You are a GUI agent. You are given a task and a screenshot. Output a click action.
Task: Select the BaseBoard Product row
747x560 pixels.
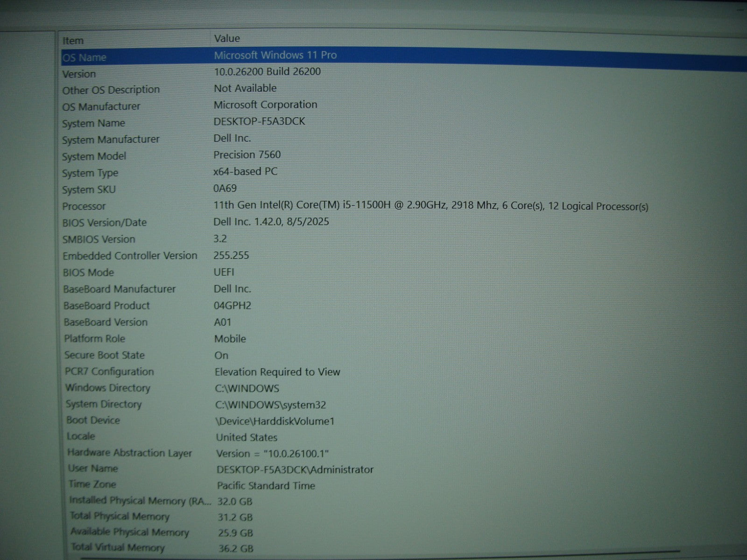tap(107, 306)
